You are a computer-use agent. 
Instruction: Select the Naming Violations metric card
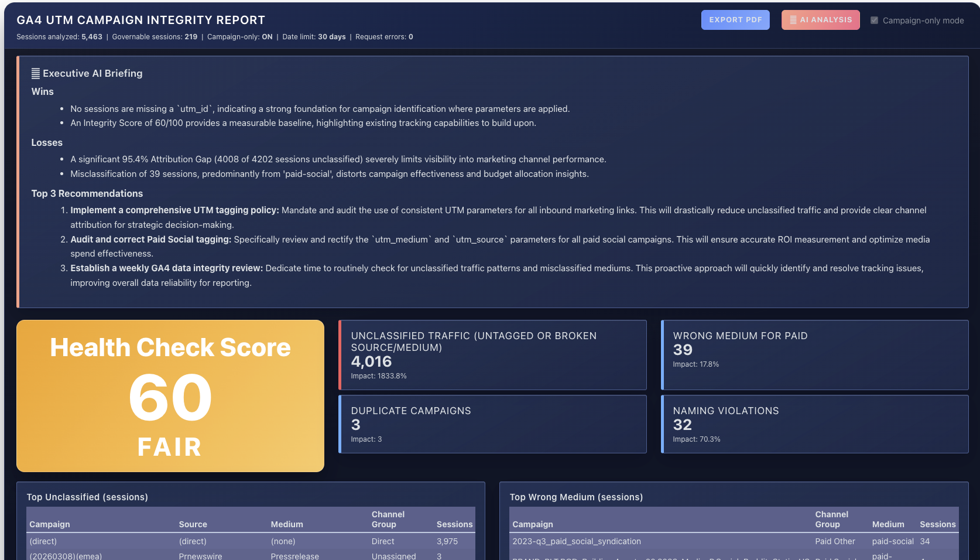tap(814, 424)
